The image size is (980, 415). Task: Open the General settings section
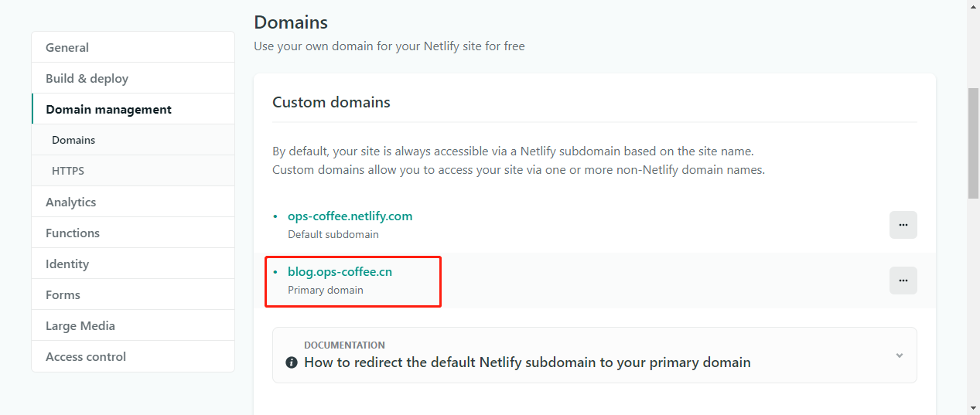[67, 47]
